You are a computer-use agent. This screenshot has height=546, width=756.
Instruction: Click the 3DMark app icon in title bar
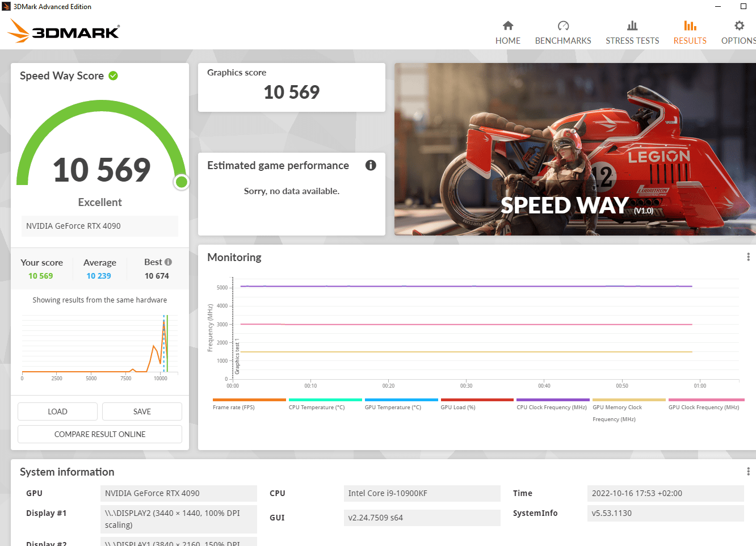coord(6,6)
